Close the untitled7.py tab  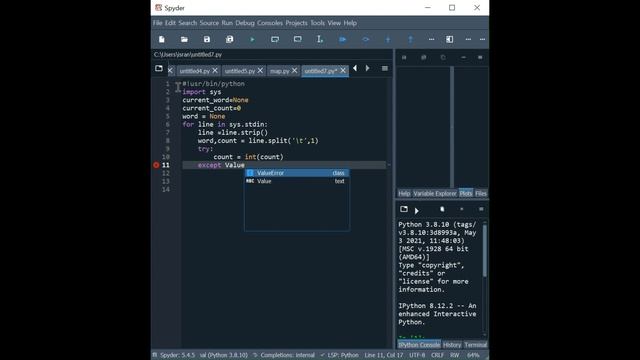(x=343, y=71)
